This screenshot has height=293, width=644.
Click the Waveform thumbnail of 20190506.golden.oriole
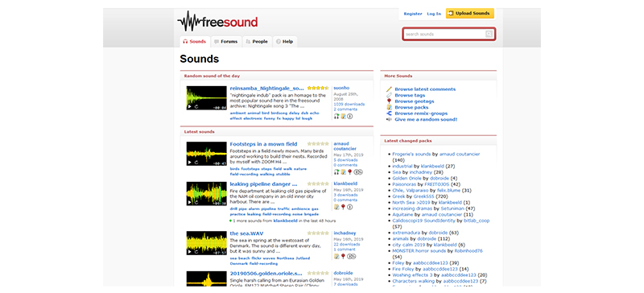click(x=207, y=279)
